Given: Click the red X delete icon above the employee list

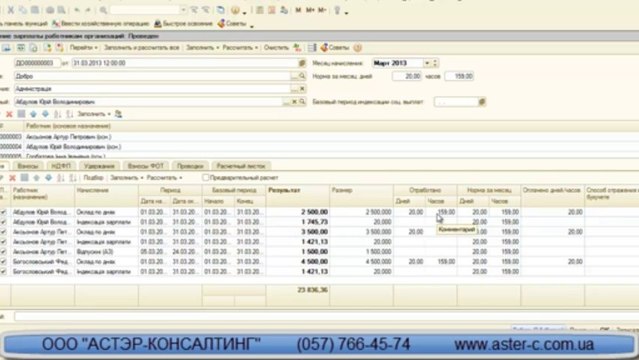Looking at the screenshot, I should (9, 114).
